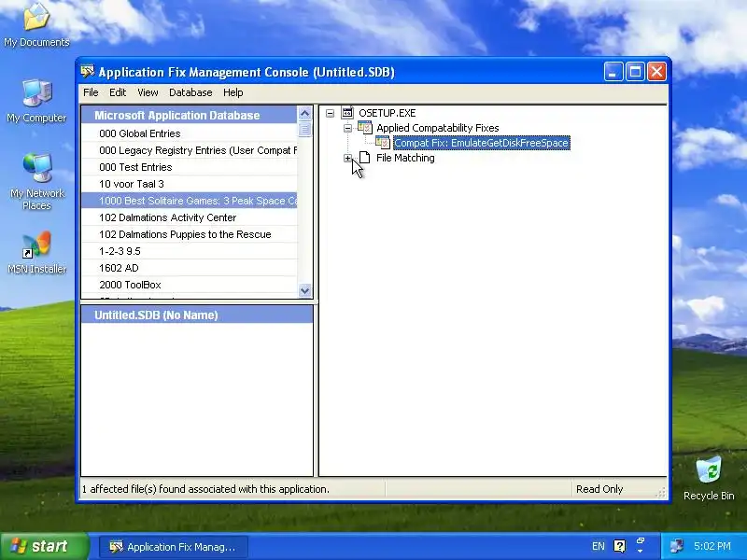Close the Application Fix Management Console
Screen dimensions: 747x560
[x=657, y=72]
